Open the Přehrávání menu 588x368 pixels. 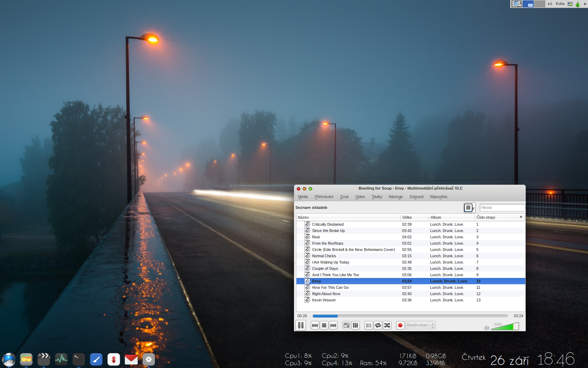[x=324, y=197]
